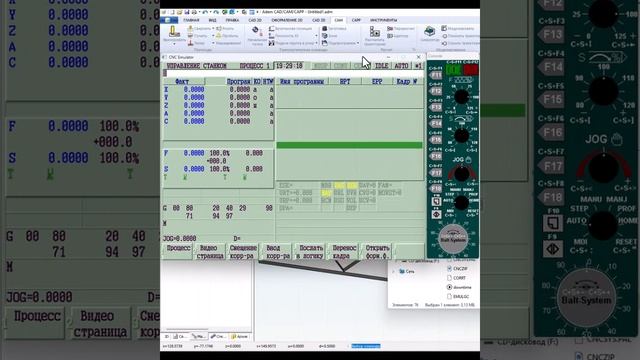Screen dimensions: 640x360
Task: Click the Balt-System handwheel dial
Action: [x=453, y=238]
